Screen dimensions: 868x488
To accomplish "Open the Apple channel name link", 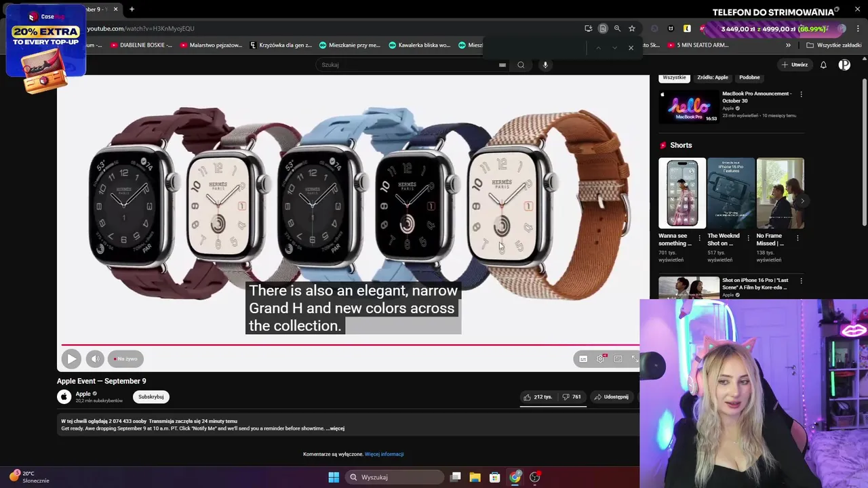I will [83, 394].
